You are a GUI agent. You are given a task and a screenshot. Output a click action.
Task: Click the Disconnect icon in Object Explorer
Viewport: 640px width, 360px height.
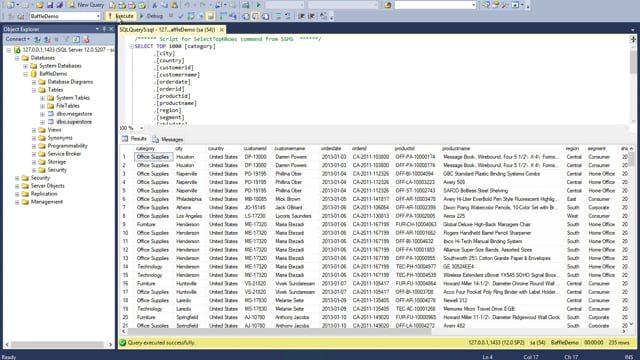tap(47, 39)
